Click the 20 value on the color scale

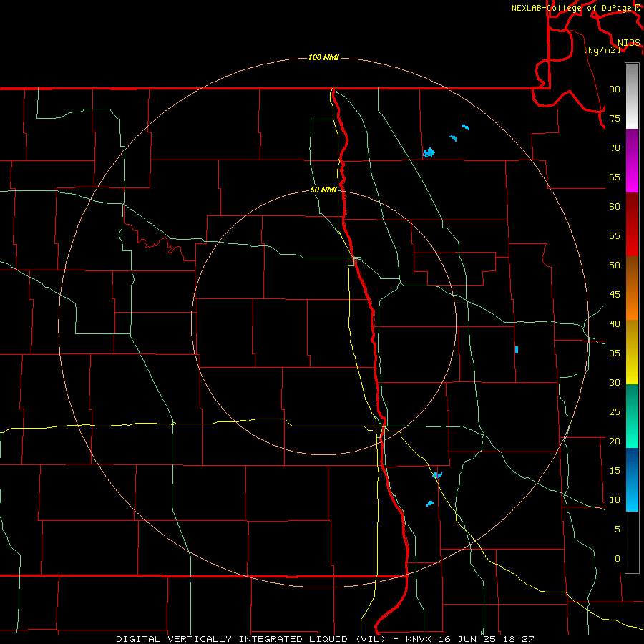coord(615,441)
